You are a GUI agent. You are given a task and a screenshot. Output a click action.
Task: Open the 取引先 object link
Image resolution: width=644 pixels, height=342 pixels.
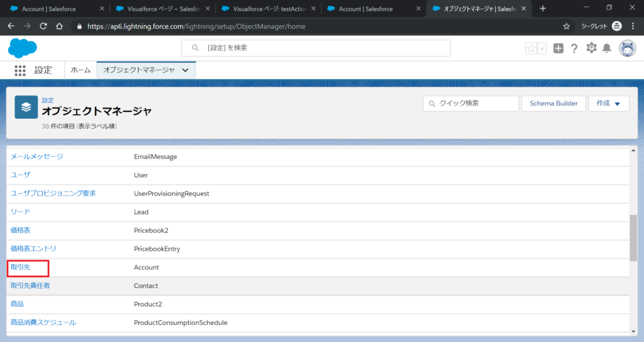click(x=21, y=267)
